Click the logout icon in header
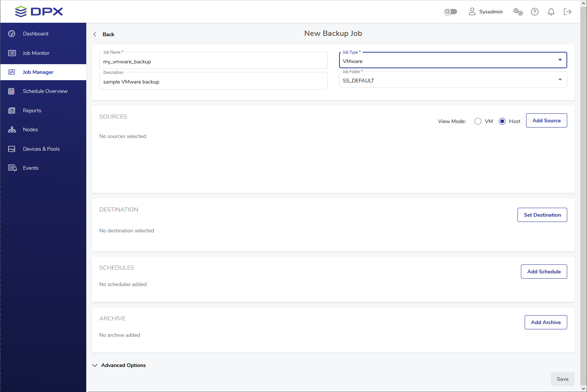 point(567,12)
